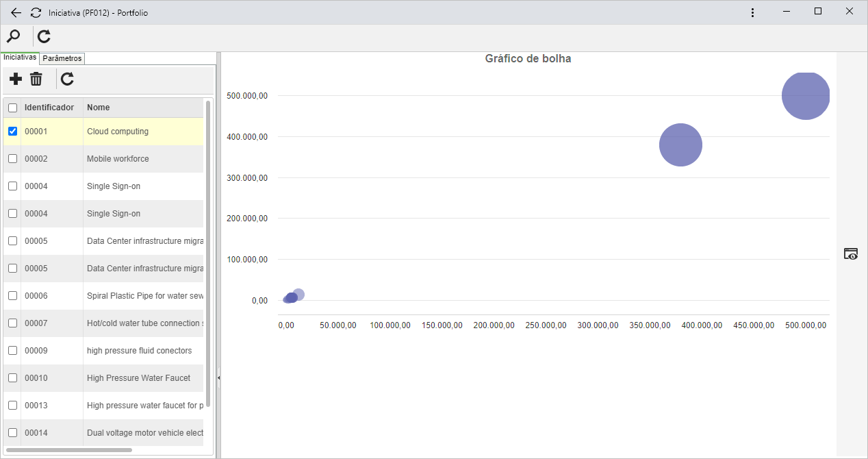
Task: Click the Iniciativa (PF012) - Portfolio window title
Action: point(98,13)
